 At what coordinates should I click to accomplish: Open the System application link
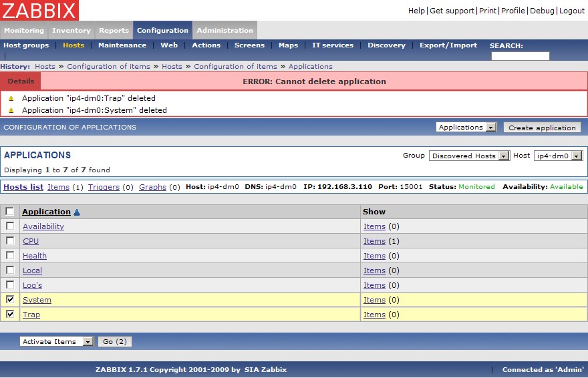click(37, 300)
